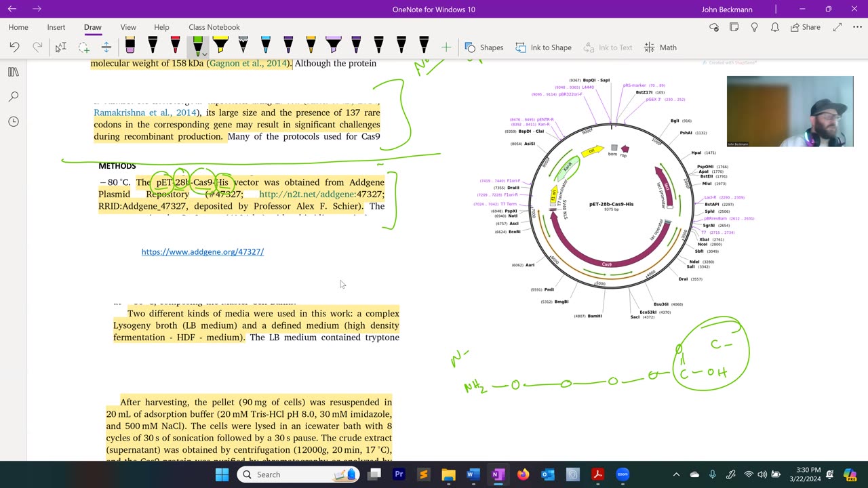Choose the wide purple highlighter
This screenshot has height=488, width=868.
click(x=334, y=45)
